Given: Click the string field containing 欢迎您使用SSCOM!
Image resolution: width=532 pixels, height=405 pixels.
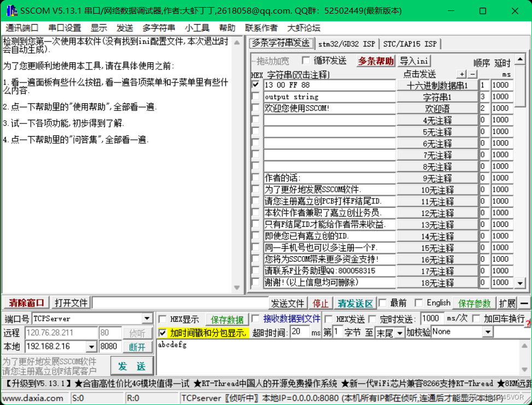Looking at the screenshot, I should point(330,108).
